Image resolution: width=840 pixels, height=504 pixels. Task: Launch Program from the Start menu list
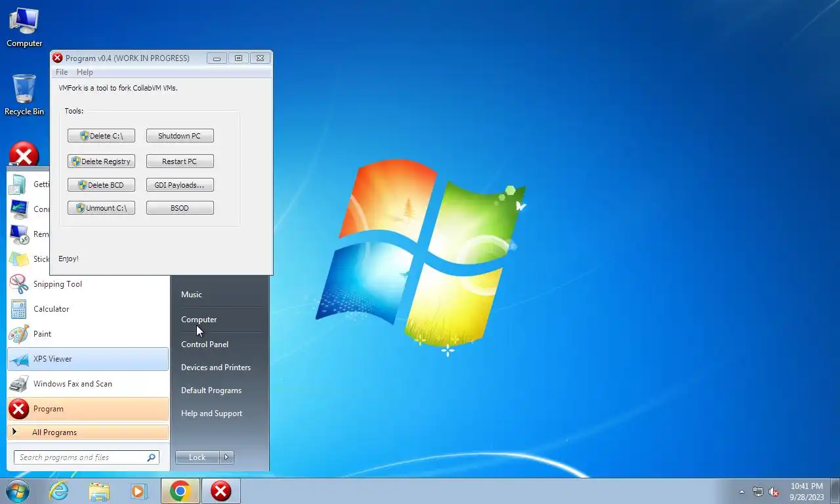[x=88, y=409]
